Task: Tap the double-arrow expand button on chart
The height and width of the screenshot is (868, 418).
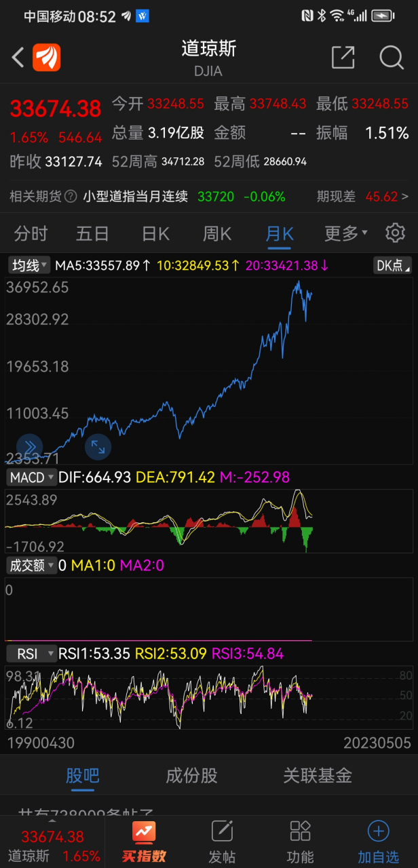Action: pos(29,446)
